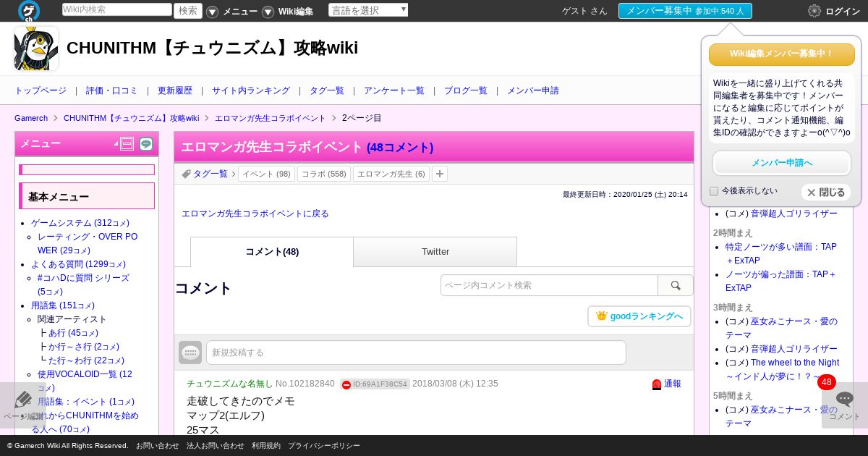Toggle the 今後表示しない checkbox
The width and height of the screenshot is (868, 456).
click(x=714, y=191)
